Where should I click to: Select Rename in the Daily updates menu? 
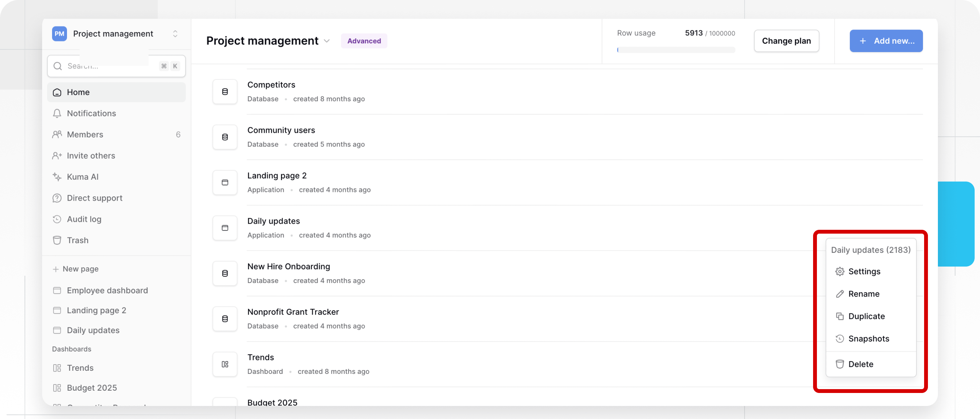tap(864, 294)
